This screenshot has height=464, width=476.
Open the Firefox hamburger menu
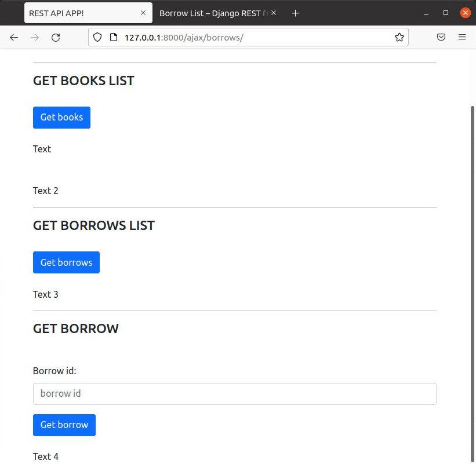coord(462,37)
